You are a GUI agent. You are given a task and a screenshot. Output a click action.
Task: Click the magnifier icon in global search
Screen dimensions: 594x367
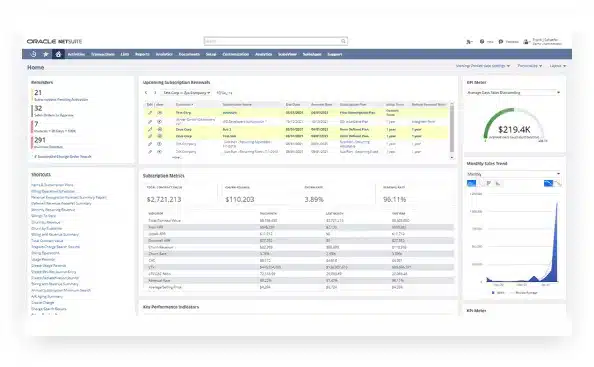343,41
